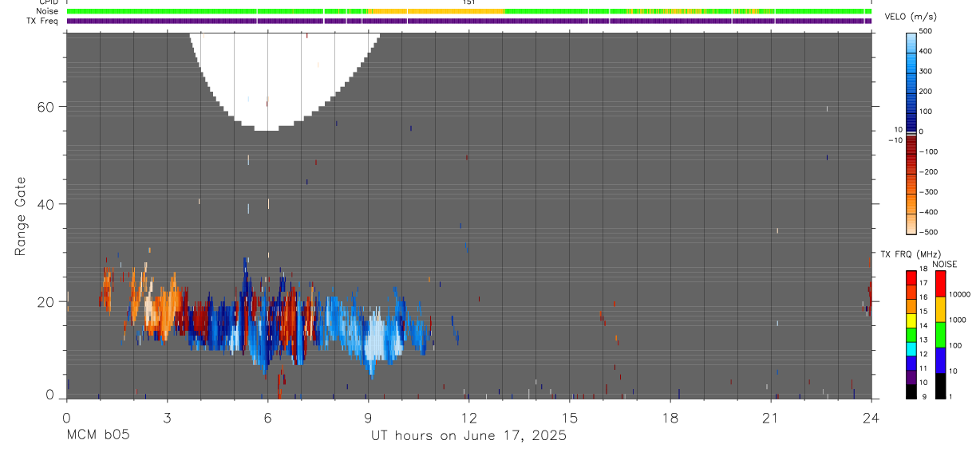Click the "UT hours on June 17, 2025" label
Screen dimensions: 980x452
[468, 436]
